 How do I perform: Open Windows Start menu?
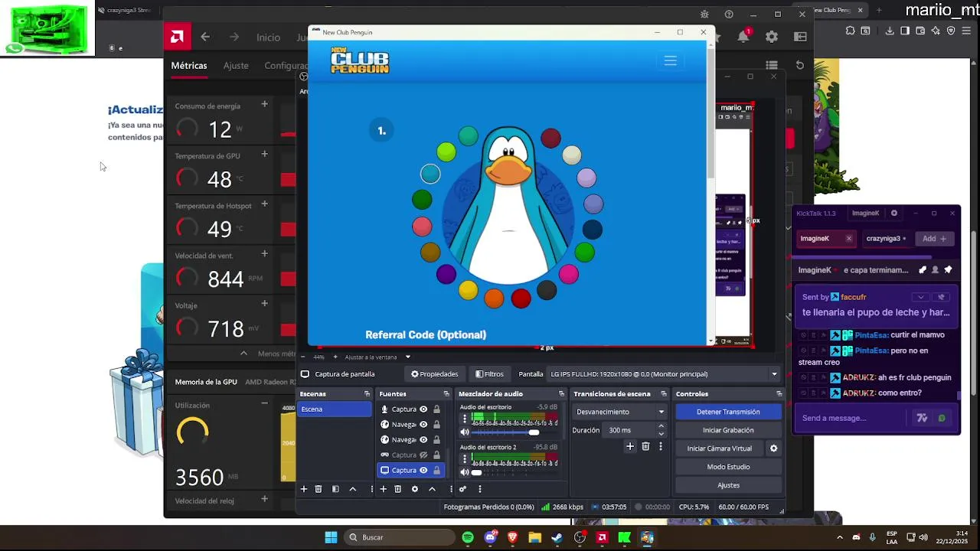tap(331, 537)
